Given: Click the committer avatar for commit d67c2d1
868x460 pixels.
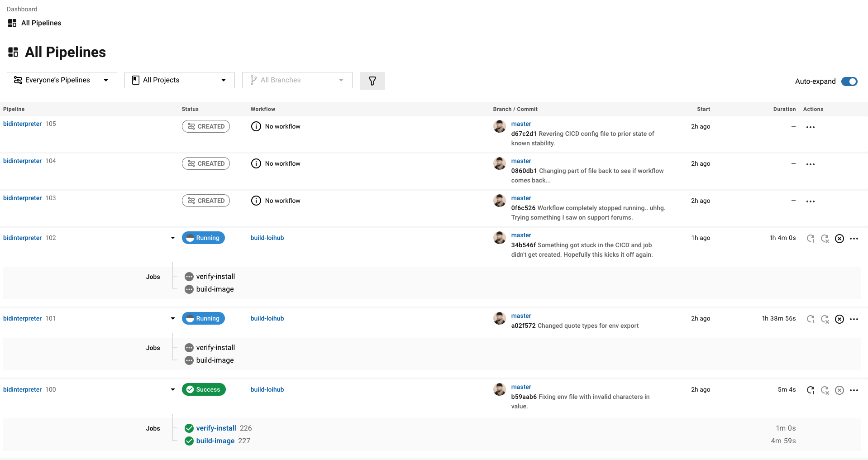Looking at the screenshot, I should [x=500, y=126].
